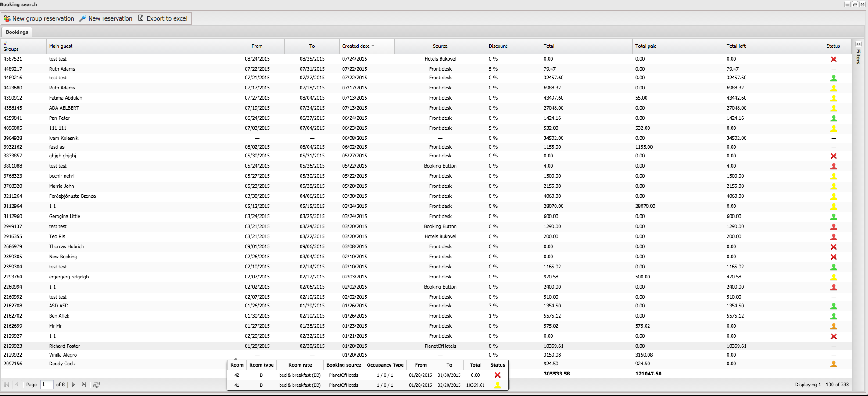Click New group reservation people icon

[x=7, y=18]
